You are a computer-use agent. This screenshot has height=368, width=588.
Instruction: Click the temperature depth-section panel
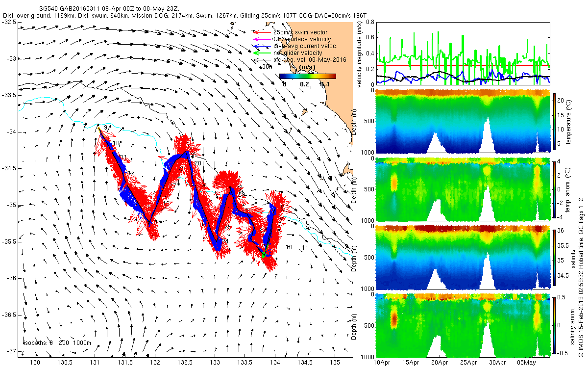pyautogui.click(x=462, y=121)
